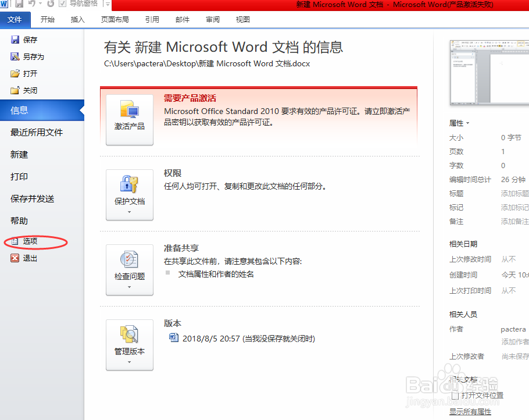
Task: Open the customize quick access toolbar dropdown
Action: tap(108, 4)
